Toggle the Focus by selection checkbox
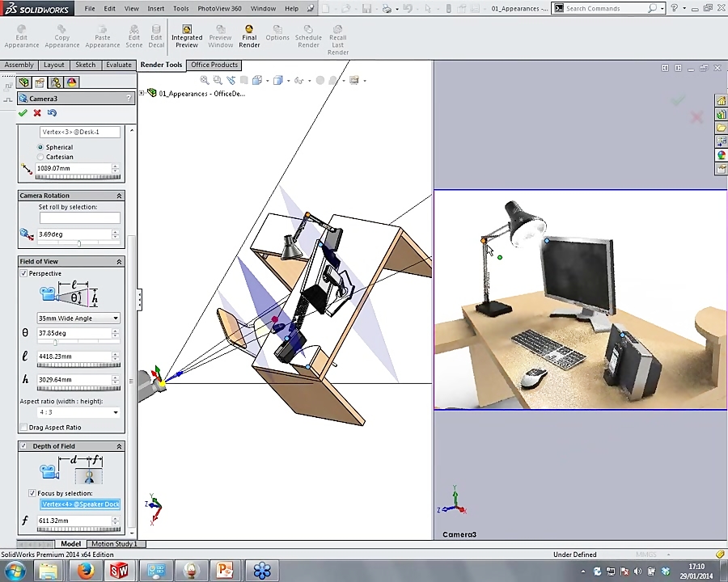This screenshot has width=728, height=582. pos(32,493)
